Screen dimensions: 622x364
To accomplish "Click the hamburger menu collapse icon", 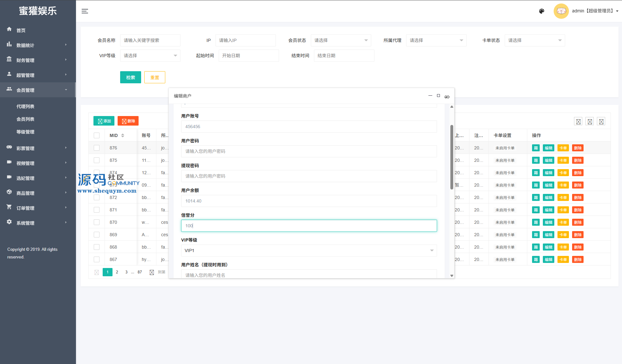I will pos(85,11).
